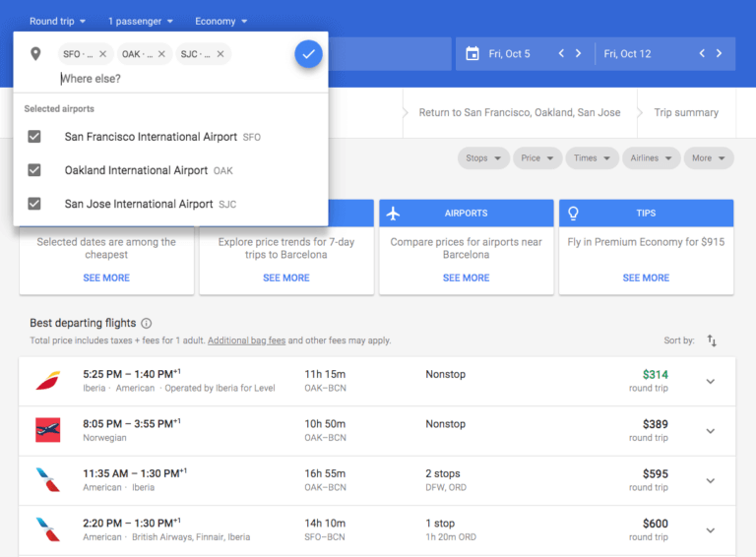756x557 pixels.
Task: Open the TIPS card header
Action: (x=646, y=213)
